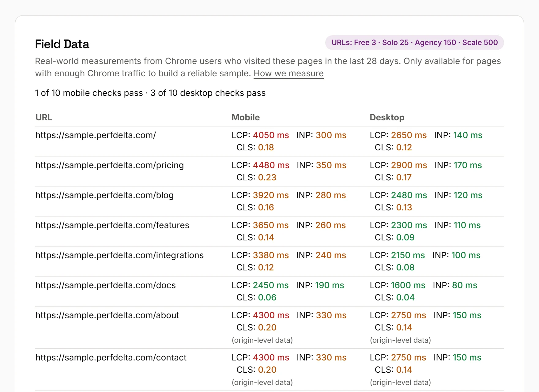539x392 pixels.
Task: Select the sample.perfdelta.com/integrations URL
Action: [x=120, y=255]
